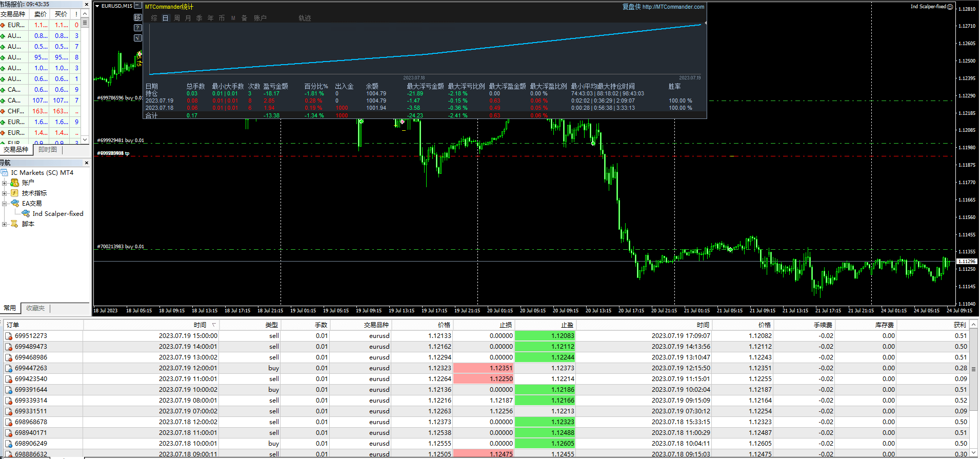
Task: Expand the 账户 tree node
Action: coord(4,183)
